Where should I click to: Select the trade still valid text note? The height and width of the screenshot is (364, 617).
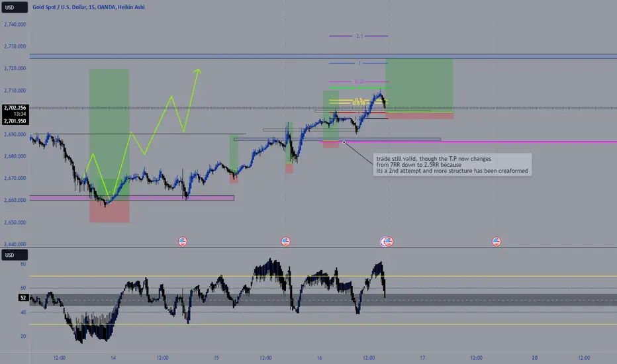(x=452, y=165)
